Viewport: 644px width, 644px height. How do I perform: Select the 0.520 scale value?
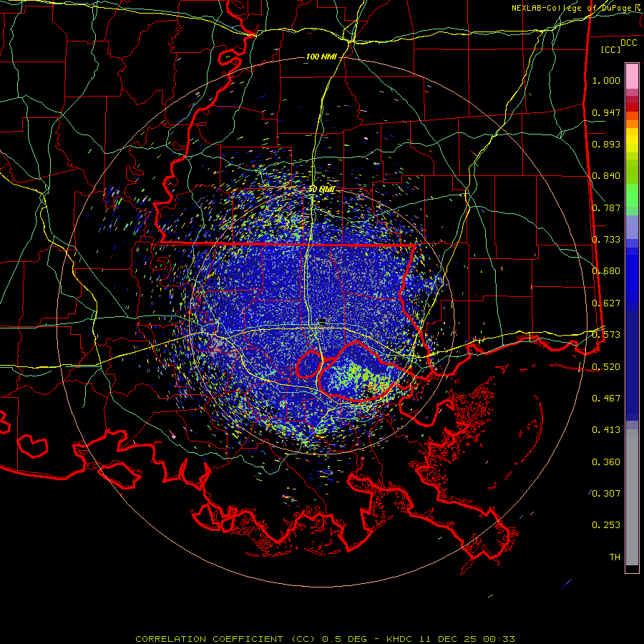pos(606,366)
